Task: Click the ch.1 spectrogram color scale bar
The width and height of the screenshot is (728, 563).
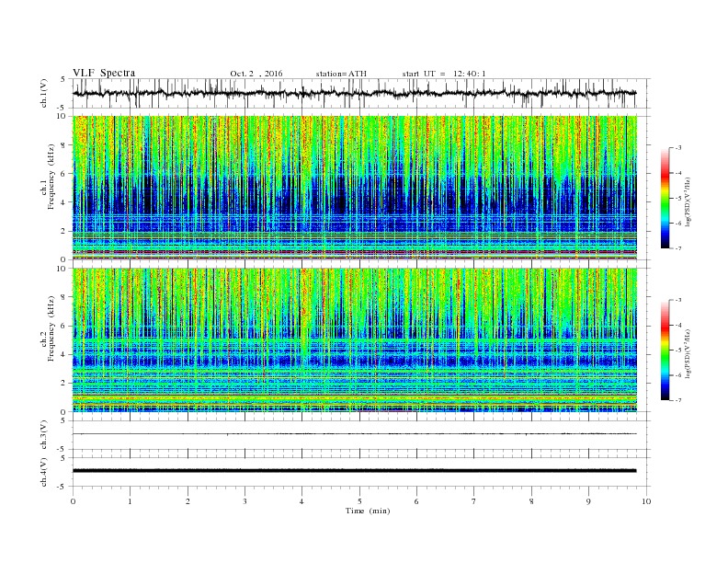Action: [x=665, y=198]
